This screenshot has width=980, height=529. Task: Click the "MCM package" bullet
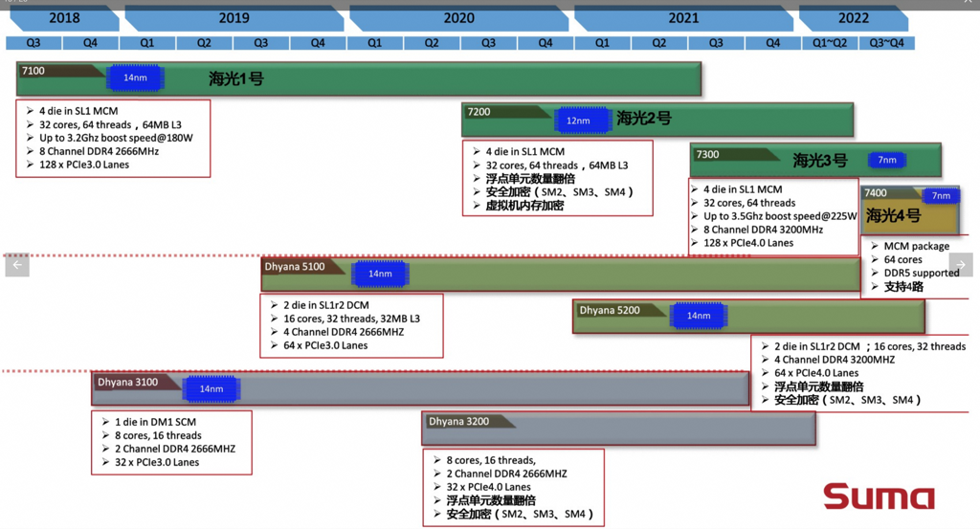click(916, 246)
